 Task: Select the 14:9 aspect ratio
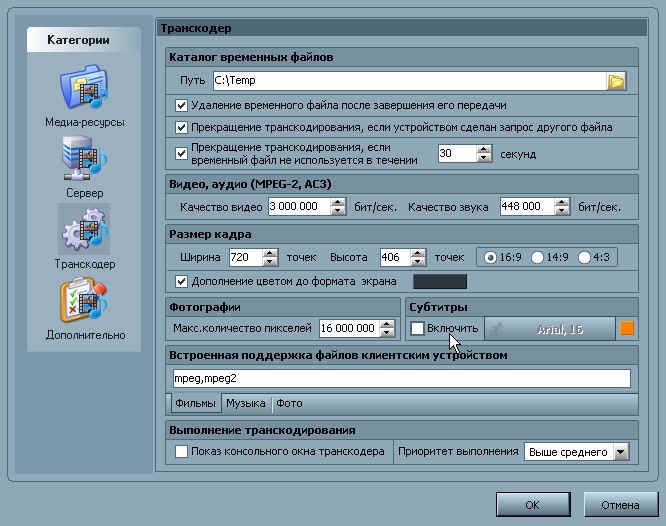537,257
